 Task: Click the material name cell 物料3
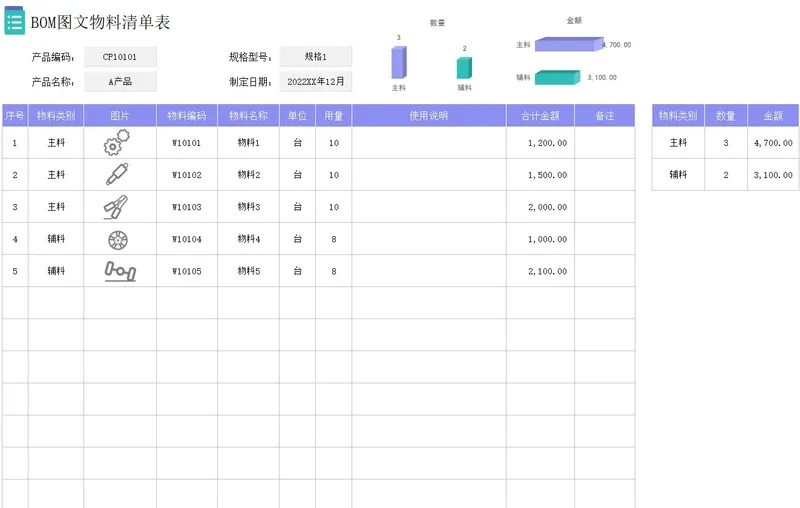click(x=248, y=207)
